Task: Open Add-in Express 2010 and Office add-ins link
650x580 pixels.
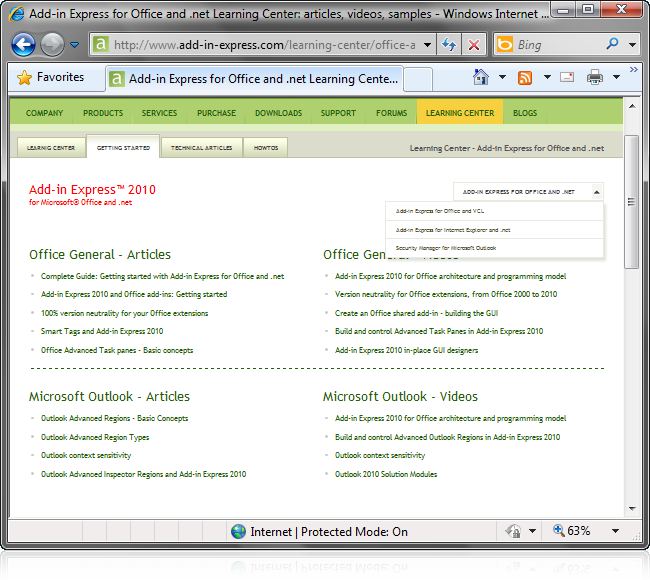Action: tap(134, 294)
